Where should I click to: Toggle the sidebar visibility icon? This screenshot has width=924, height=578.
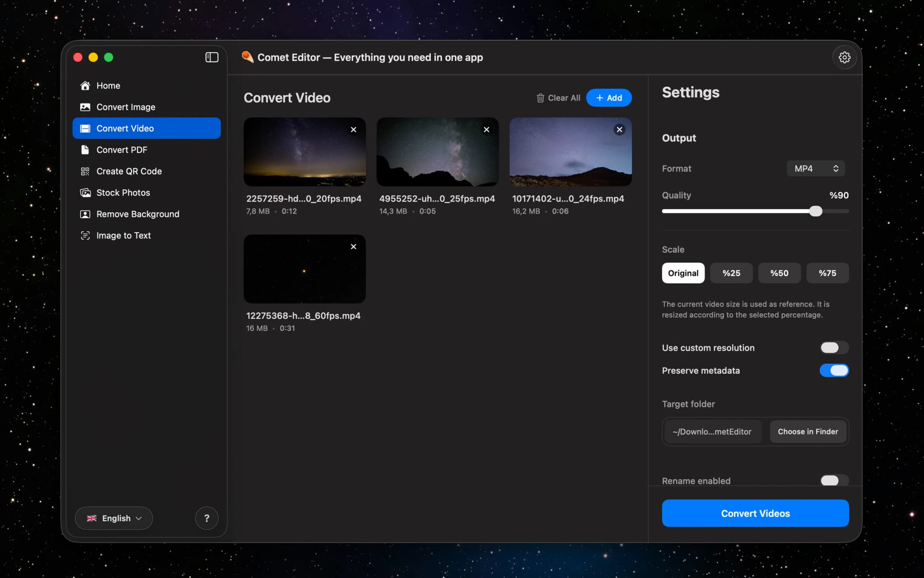[x=211, y=57]
